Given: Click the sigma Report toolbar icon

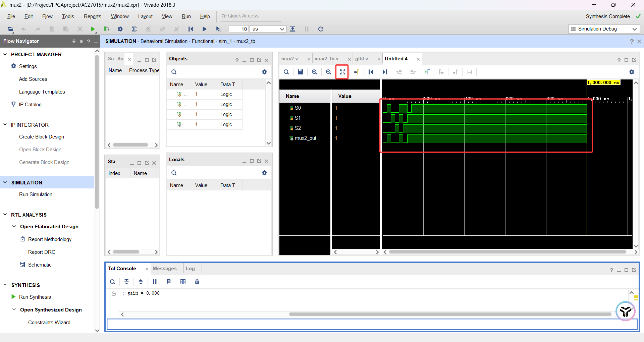Looking at the screenshot, I should tap(134, 29).
